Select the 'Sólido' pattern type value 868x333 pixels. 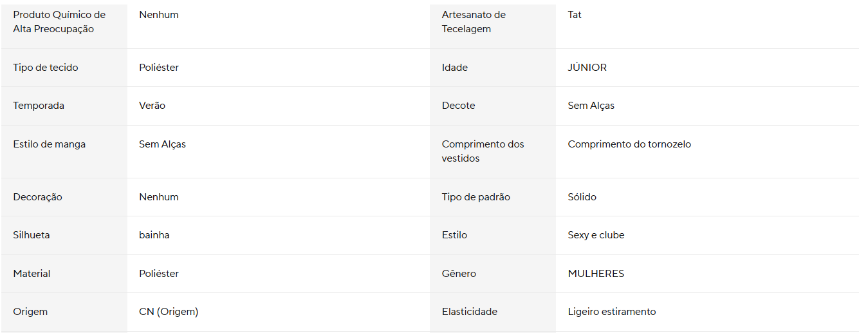(x=582, y=197)
